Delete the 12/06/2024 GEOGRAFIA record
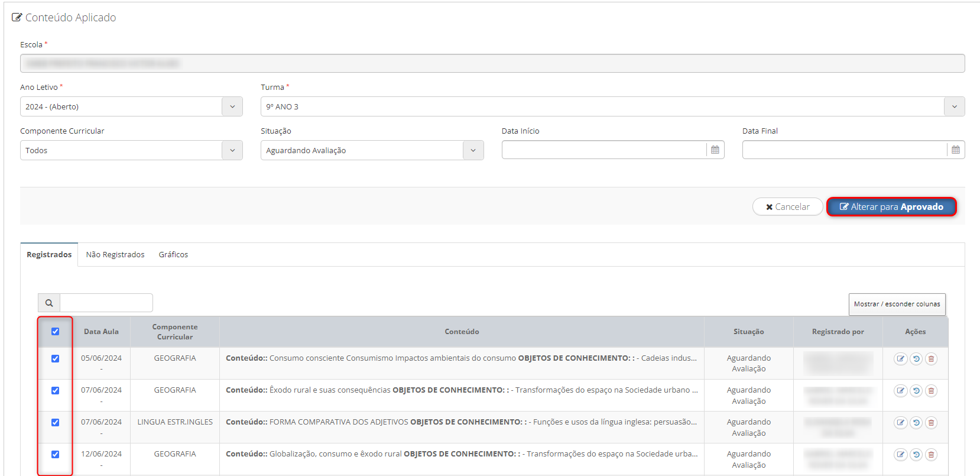The width and height of the screenshot is (980, 476). 931,455
